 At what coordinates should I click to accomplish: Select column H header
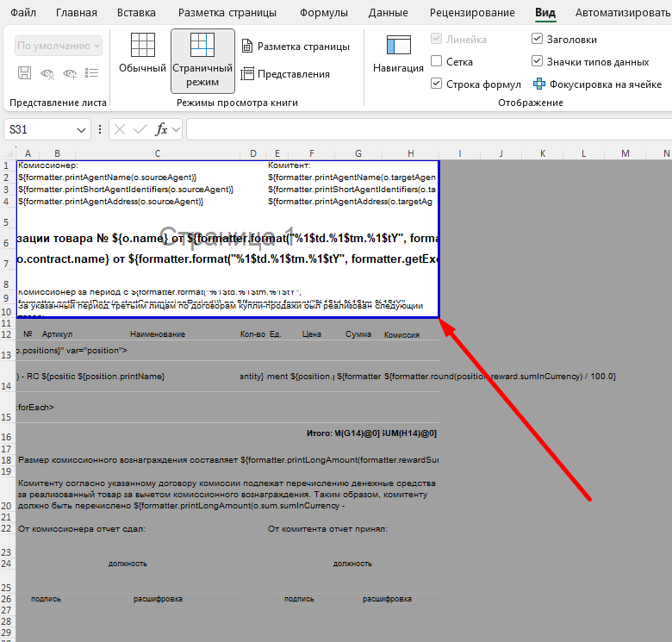[411, 153]
